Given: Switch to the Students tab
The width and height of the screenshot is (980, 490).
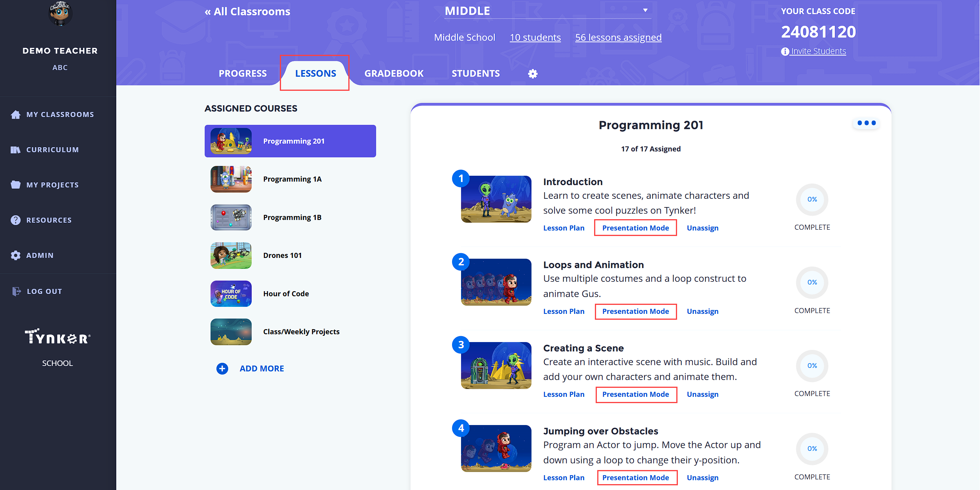Looking at the screenshot, I should [476, 73].
